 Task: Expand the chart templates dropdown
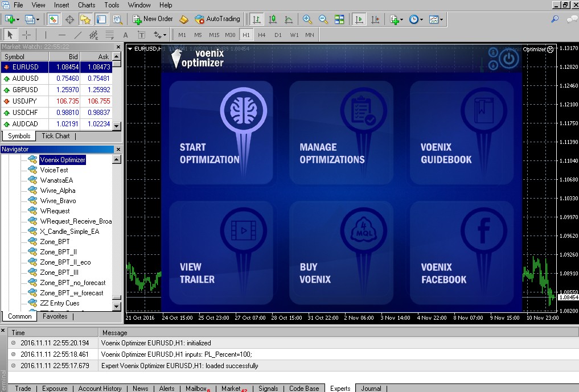click(441, 19)
